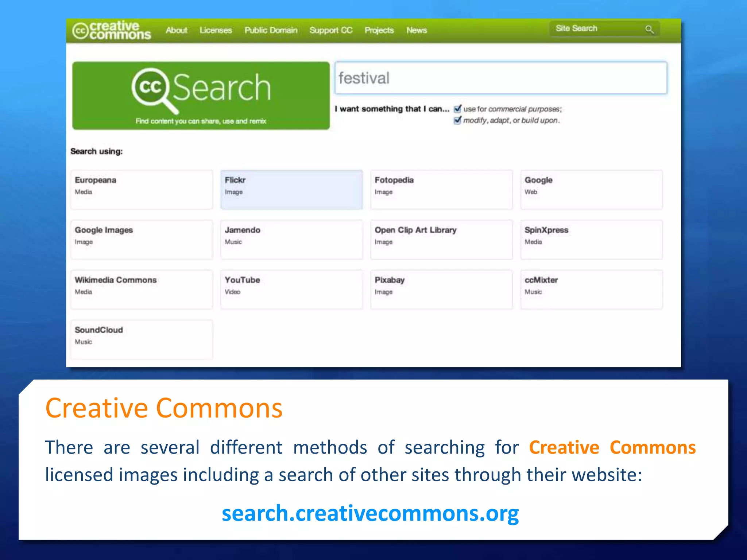Select Europeana Media search source

click(142, 190)
